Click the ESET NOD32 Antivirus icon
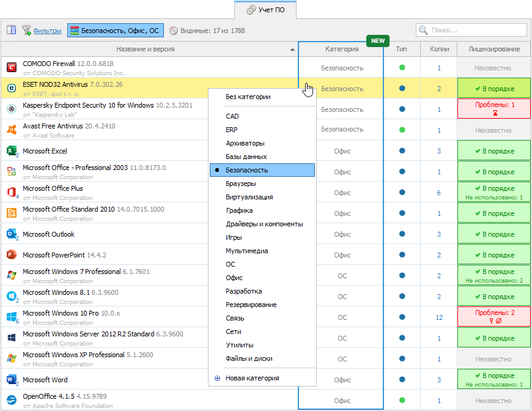The image size is (532, 411). point(12,88)
